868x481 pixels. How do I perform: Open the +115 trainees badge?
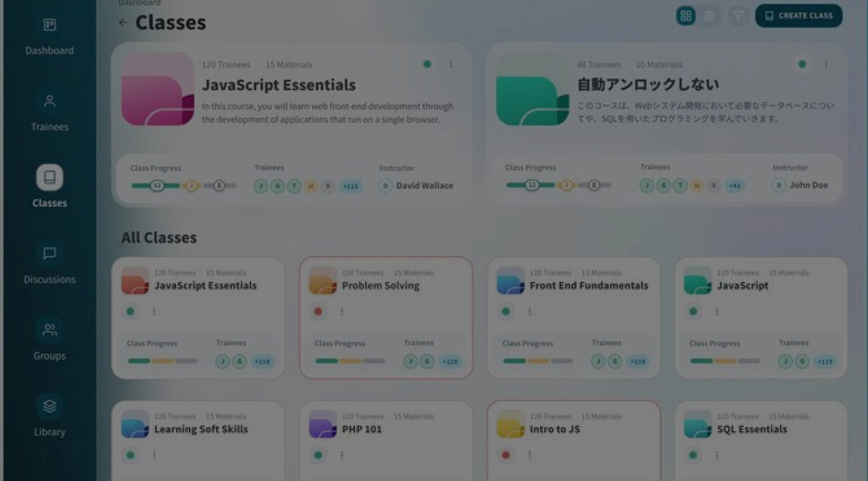coord(350,186)
